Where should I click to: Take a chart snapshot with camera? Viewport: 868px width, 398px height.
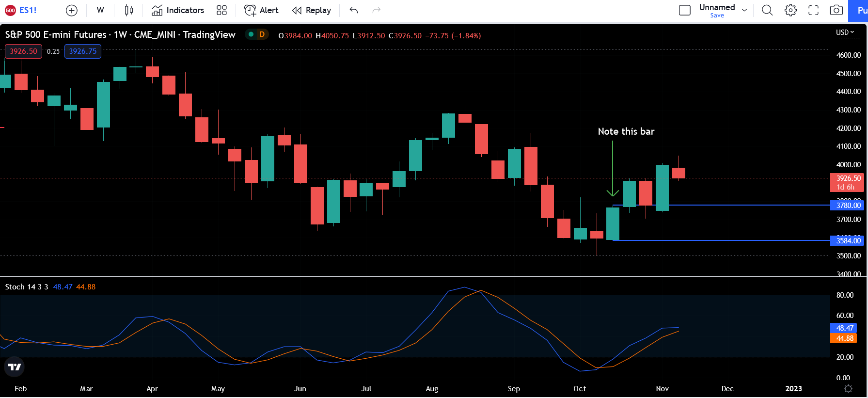836,10
